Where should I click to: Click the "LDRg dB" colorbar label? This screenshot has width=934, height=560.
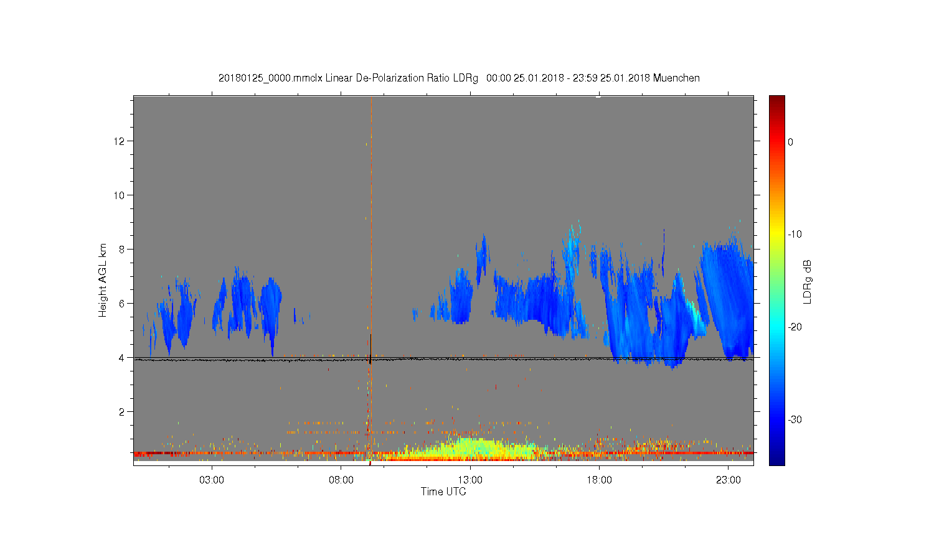coord(808,281)
